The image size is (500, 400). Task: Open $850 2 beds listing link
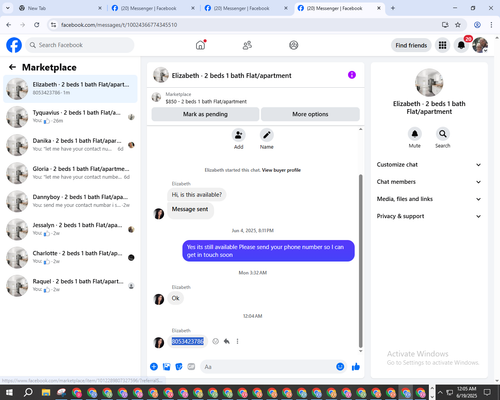206,101
